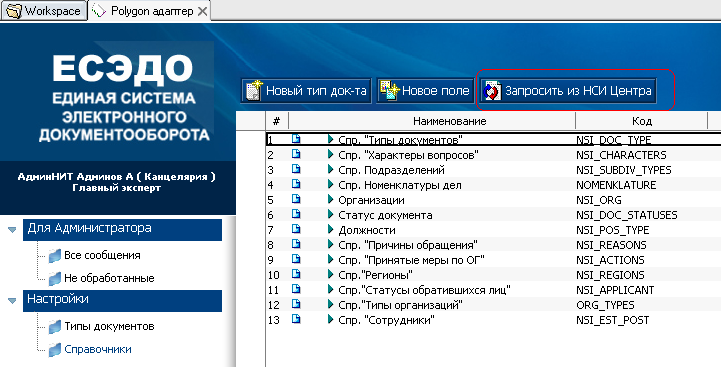Viewport: 721px width, 367px height.
Task: Switch to the Workspace tab
Action: tap(44, 11)
